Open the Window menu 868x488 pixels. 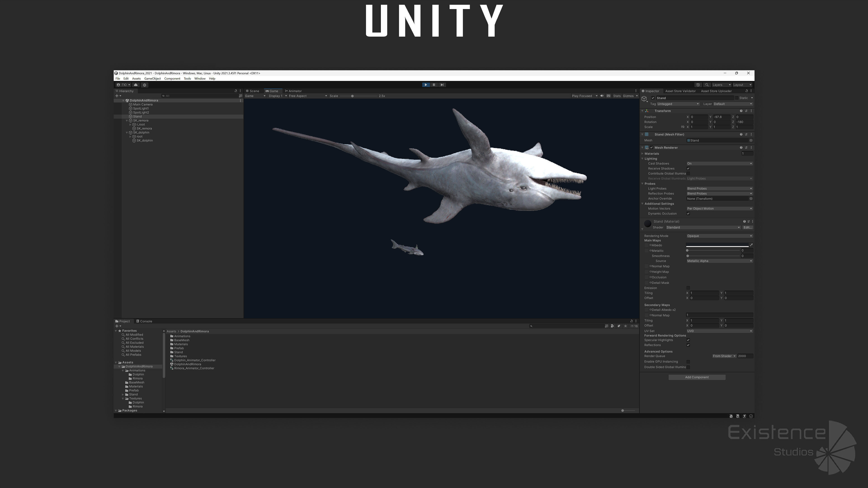pos(200,79)
